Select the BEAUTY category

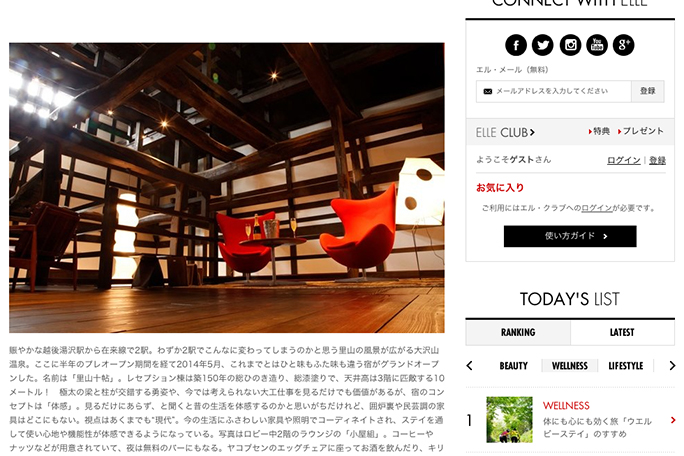pos(513,366)
